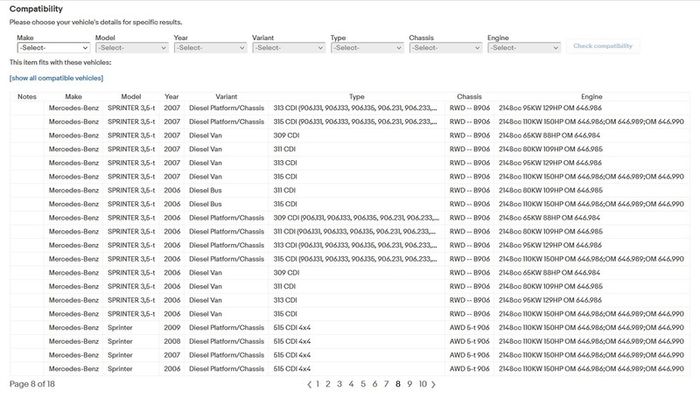This screenshot has height=398, width=700.
Task: Click show all compatible vehicles link
Action: [56, 78]
